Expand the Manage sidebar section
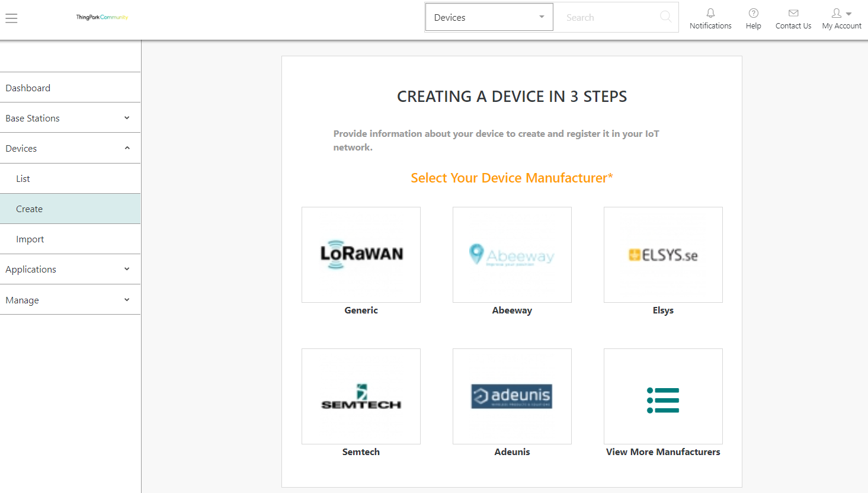The image size is (868, 493). 71,300
